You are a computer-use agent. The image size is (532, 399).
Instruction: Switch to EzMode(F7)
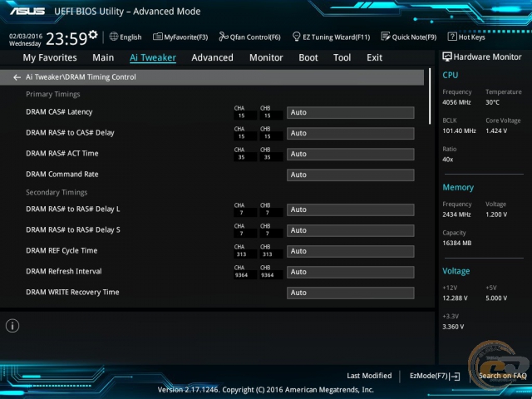pyautogui.click(x=435, y=376)
